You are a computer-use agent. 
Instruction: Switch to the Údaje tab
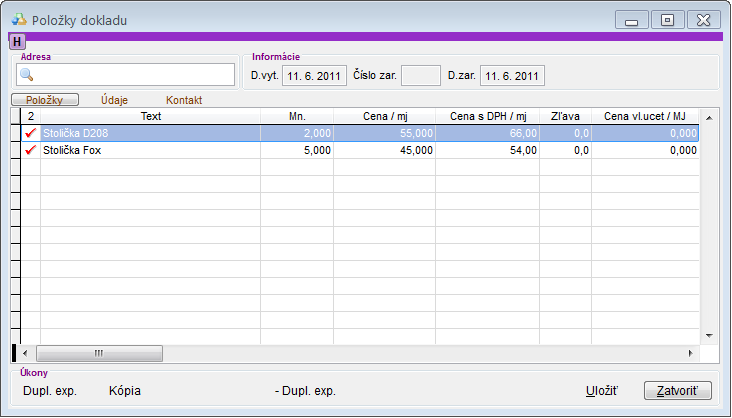(114, 100)
